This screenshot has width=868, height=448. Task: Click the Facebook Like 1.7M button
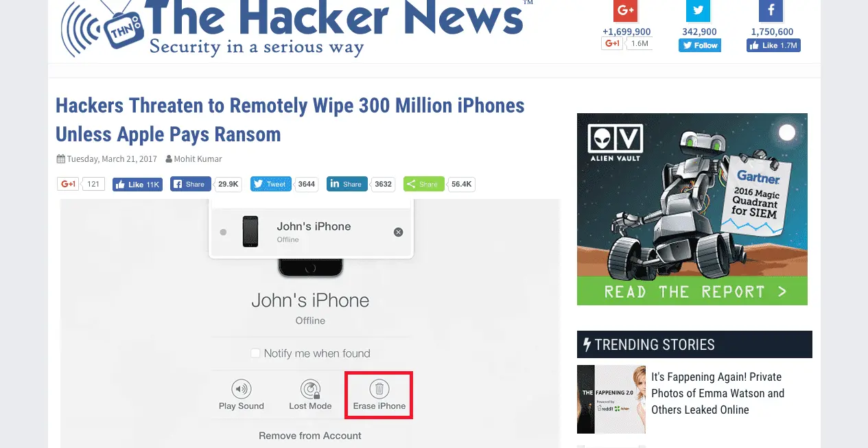773,45
